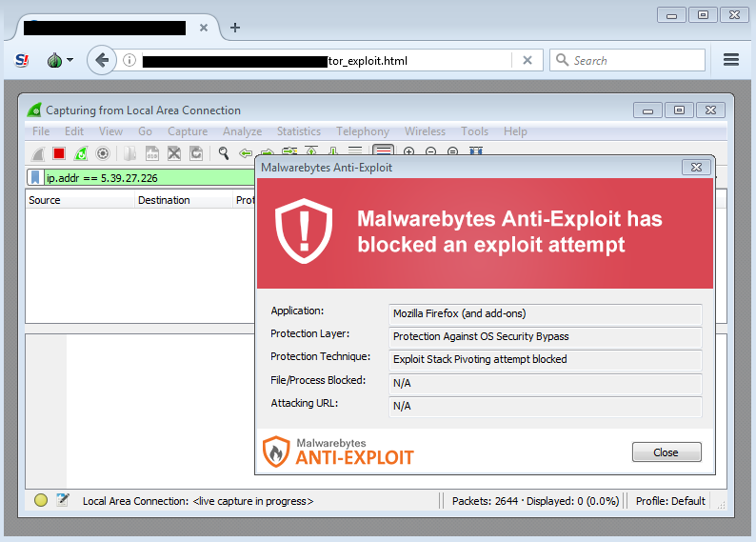
Task: Click the close capture file icon
Action: tap(174, 153)
